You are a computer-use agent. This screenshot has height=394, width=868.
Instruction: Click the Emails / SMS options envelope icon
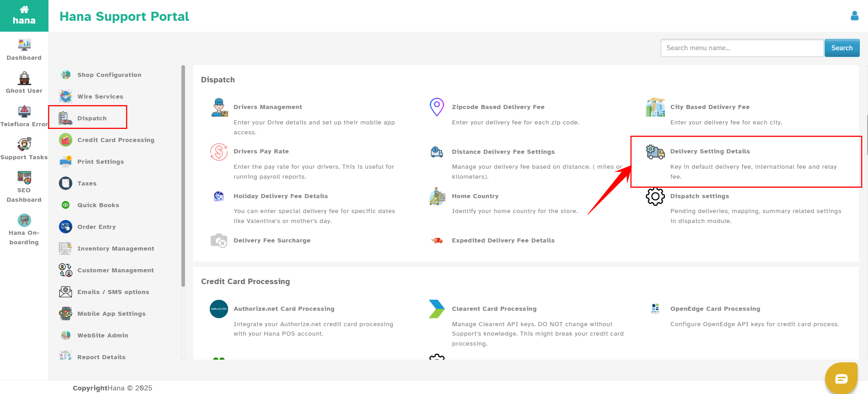click(66, 292)
